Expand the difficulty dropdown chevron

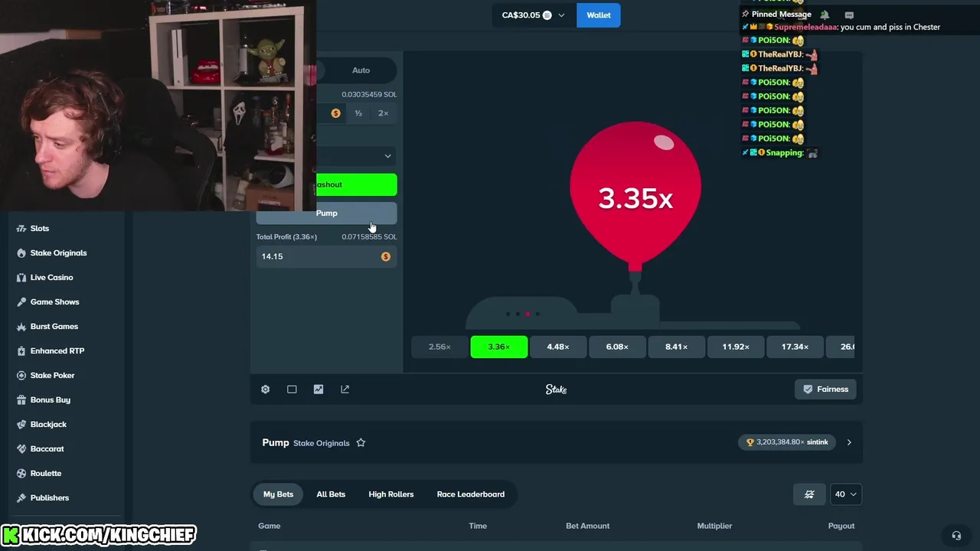click(387, 156)
